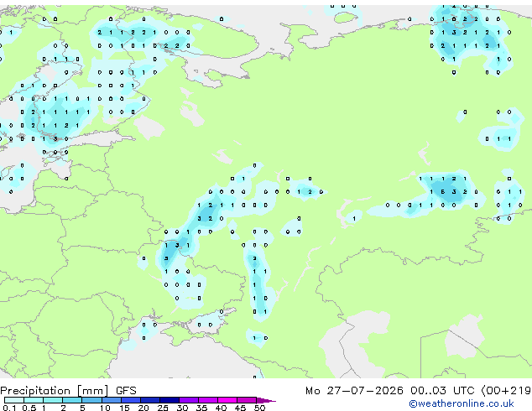532x411 pixels.
Task: Pick the 10–15 mm legend color swatch
Action: pyautogui.click(x=112, y=400)
